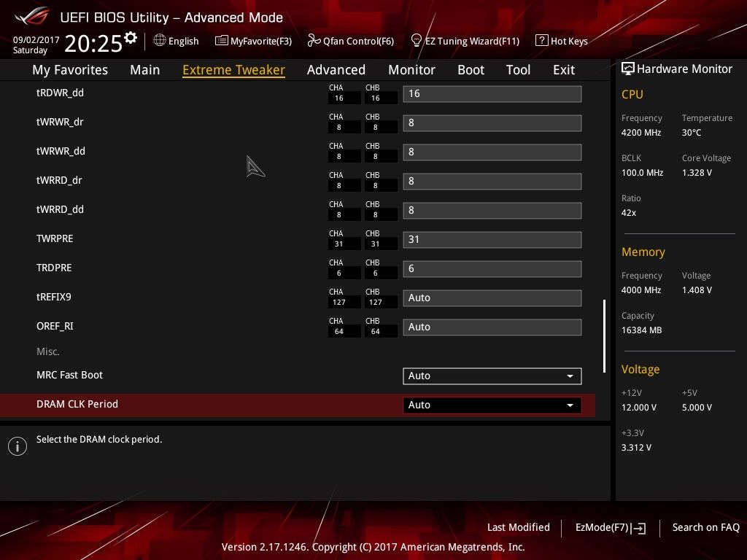Click the globe language icon

click(x=160, y=41)
